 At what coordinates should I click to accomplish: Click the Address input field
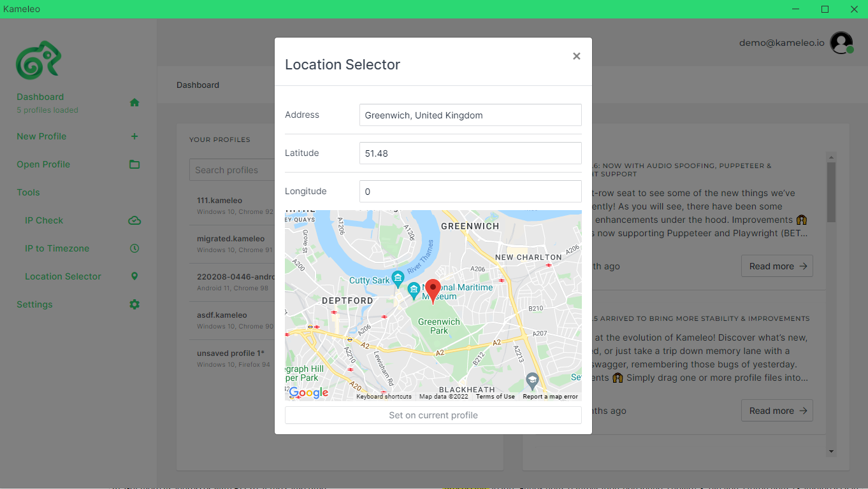470,115
